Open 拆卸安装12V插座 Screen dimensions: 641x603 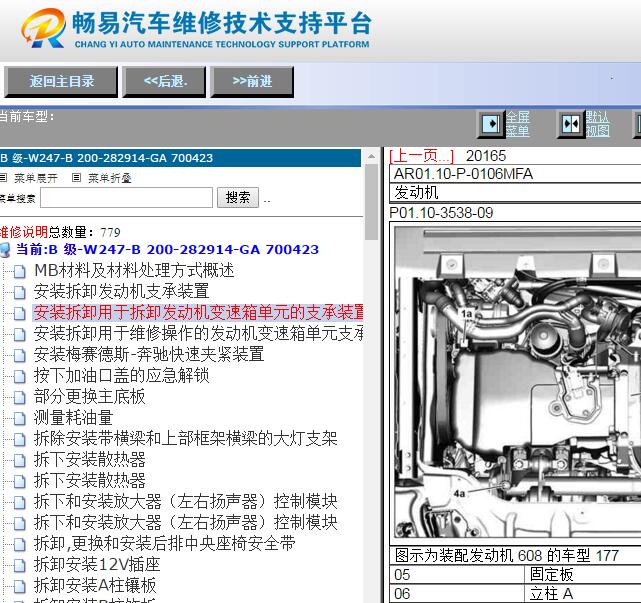[97, 565]
